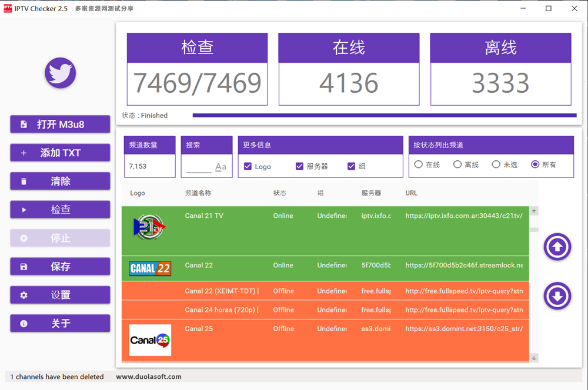The height and width of the screenshot is (390, 588).
Task: Click the Offline status of Canal 25
Action: [283, 329]
